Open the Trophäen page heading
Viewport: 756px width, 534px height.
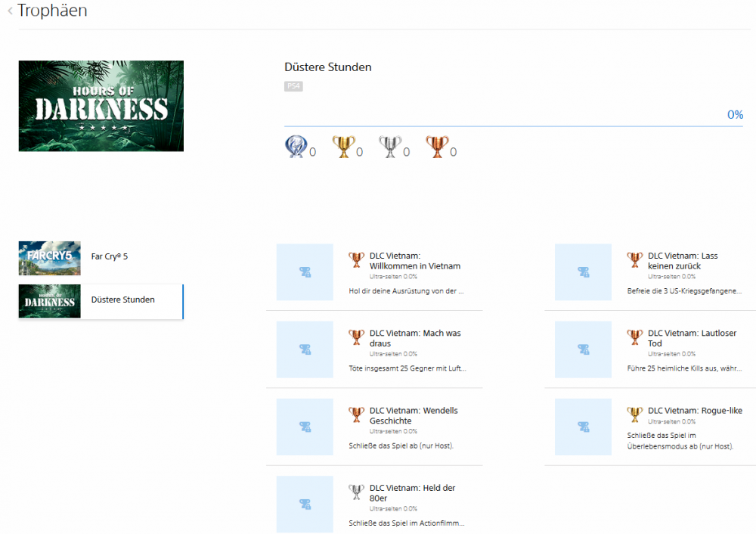[x=52, y=11]
